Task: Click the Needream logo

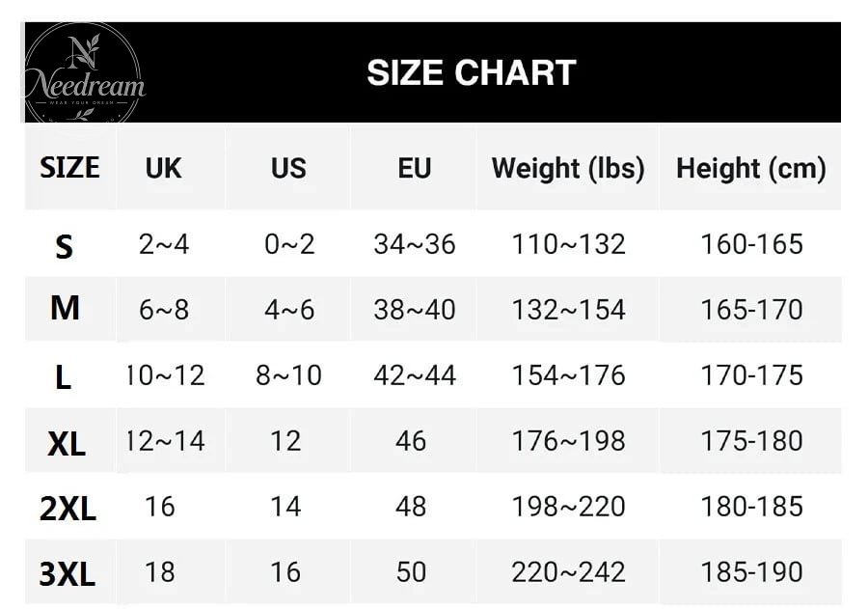Action: [83, 73]
